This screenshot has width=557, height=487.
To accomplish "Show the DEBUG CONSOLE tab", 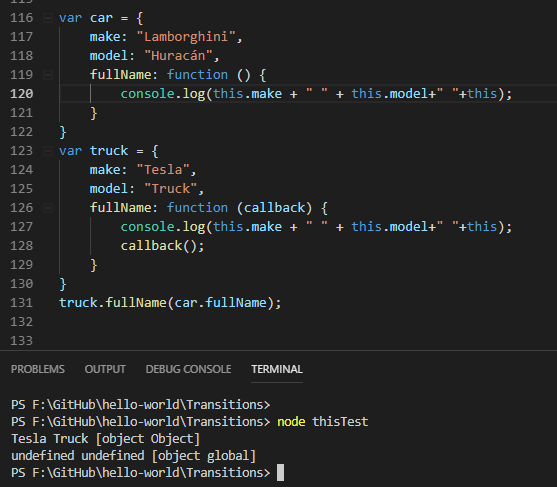I will [188, 369].
